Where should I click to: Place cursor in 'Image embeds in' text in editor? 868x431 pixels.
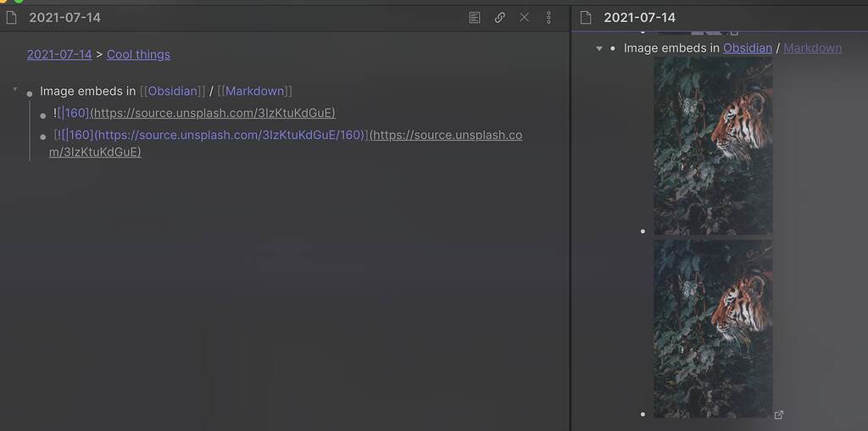click(x=87, y=91)
